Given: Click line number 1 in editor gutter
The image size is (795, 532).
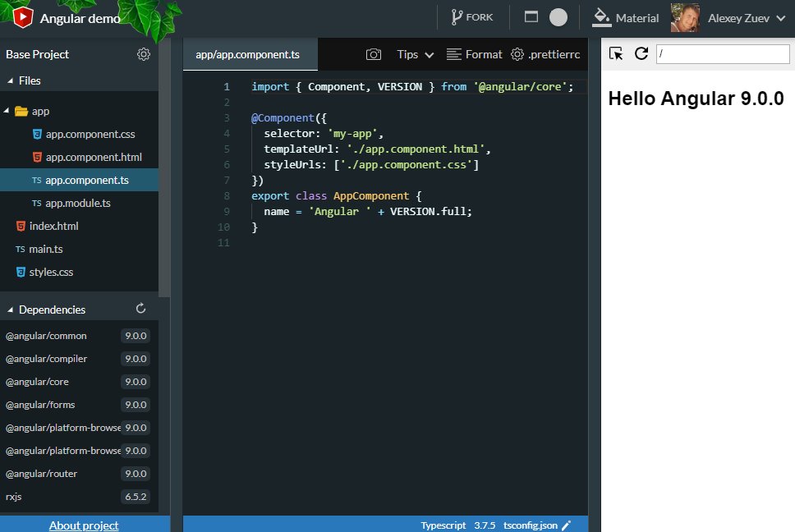Looking at the screenshot, I should [227, 87].
